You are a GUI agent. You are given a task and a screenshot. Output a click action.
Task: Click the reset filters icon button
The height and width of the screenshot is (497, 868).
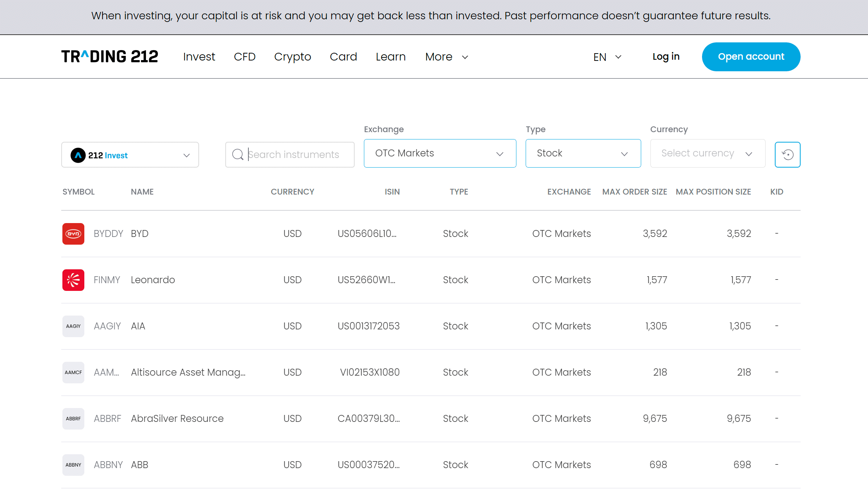click(x=788, y=154)
